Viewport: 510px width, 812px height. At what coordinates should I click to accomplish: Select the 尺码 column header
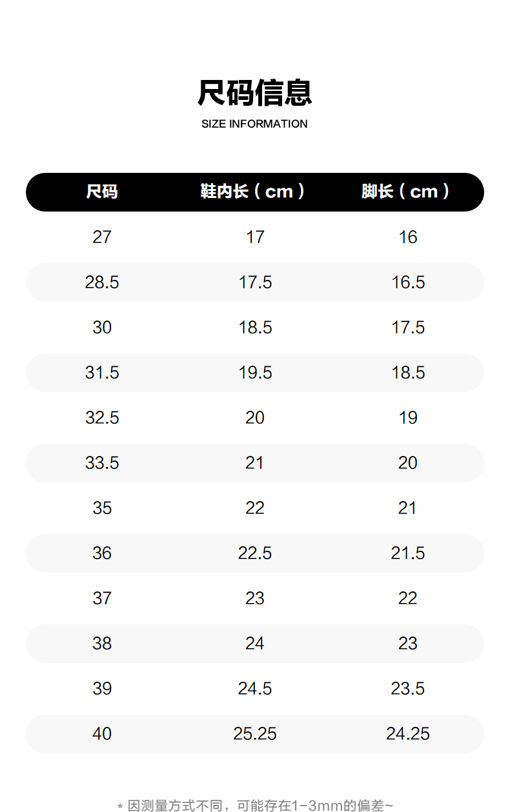click(x=102, y=192)
